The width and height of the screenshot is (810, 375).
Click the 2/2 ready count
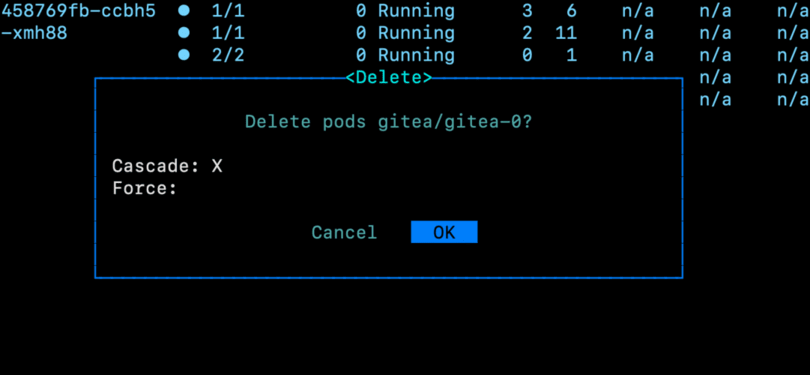[x=228, y=55]
